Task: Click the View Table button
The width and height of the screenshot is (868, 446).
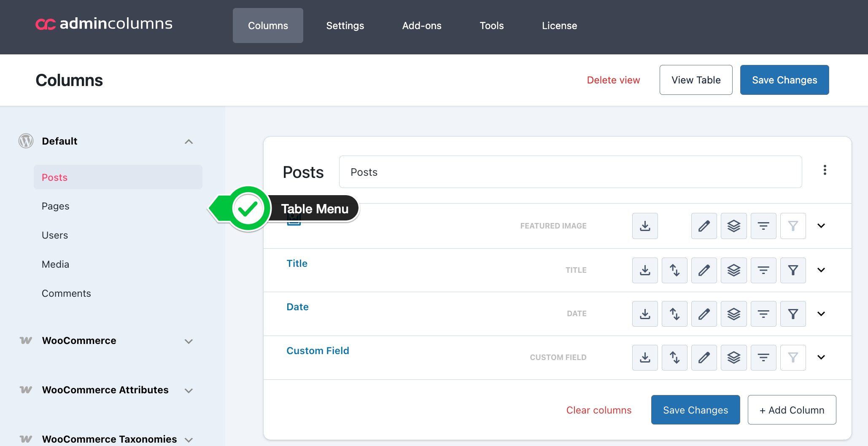Action: (696, 80)
